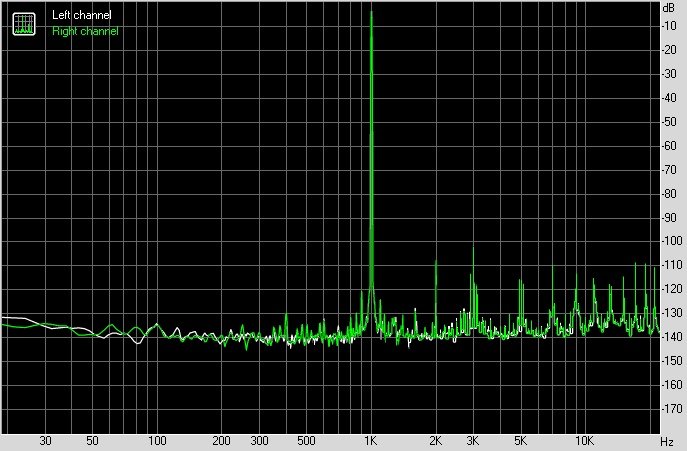The width and height of the screenshot is (687, 451).
Task: Select the Right channel legend label
Action: 85,31
